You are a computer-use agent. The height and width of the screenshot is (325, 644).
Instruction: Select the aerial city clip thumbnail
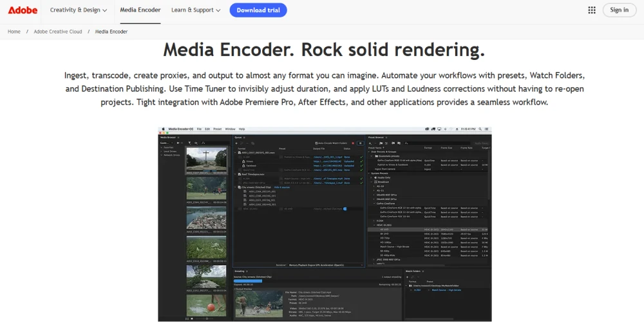206,217
